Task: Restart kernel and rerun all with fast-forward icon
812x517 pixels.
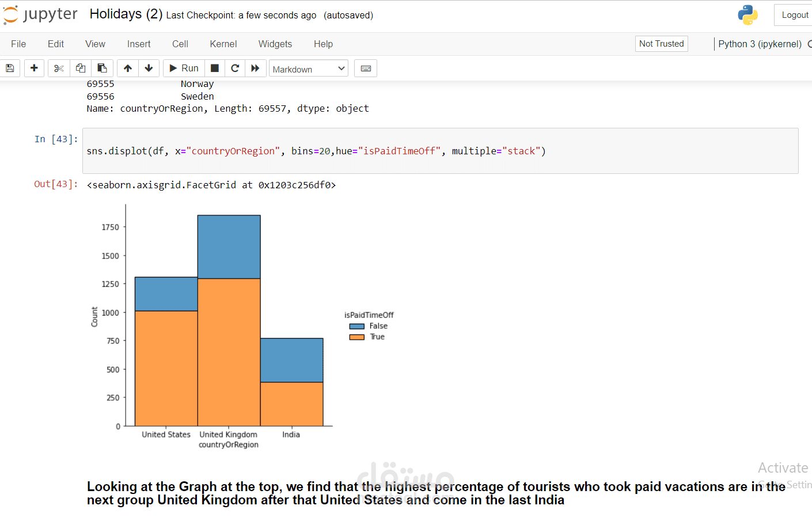Action: coord(255,69)
